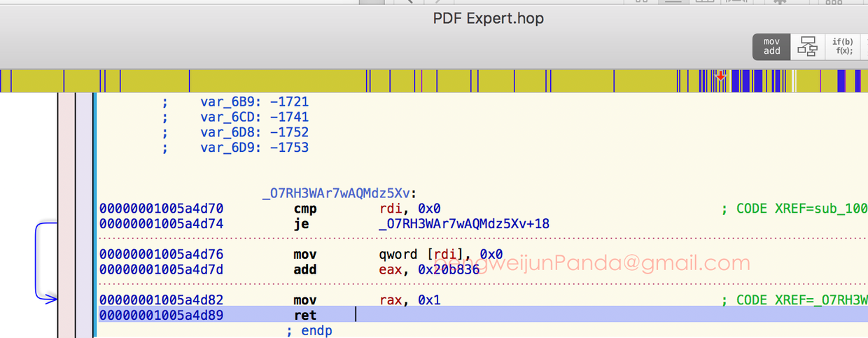Select address 00000001005a4d76

click(161, 255)
